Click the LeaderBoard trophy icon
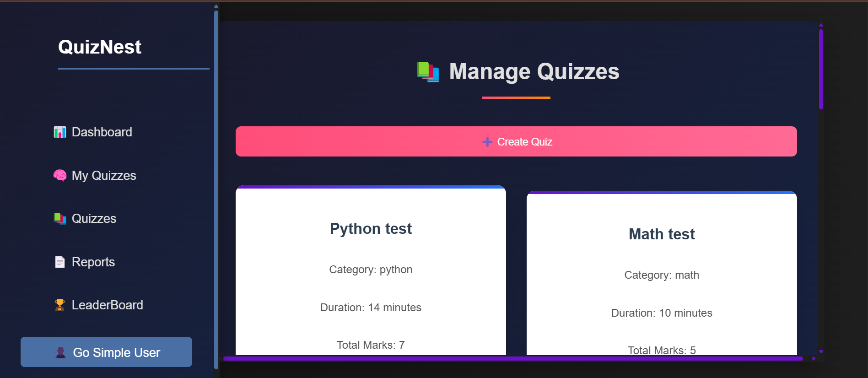Image resolution: width=868 pixels, height=378 pixels. [60, 305]
